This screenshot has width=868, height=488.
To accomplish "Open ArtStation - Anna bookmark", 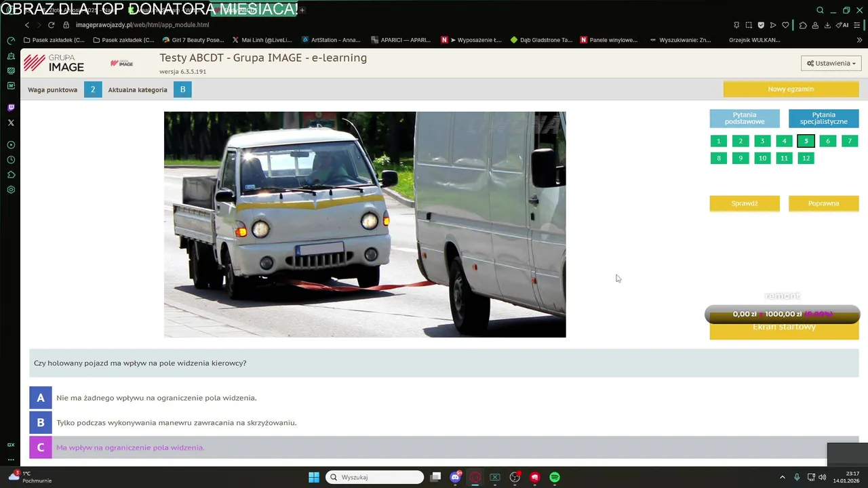I will coord(331,40).
